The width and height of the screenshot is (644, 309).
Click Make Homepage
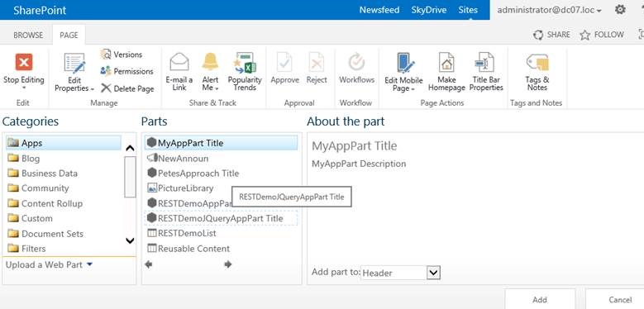446,72
